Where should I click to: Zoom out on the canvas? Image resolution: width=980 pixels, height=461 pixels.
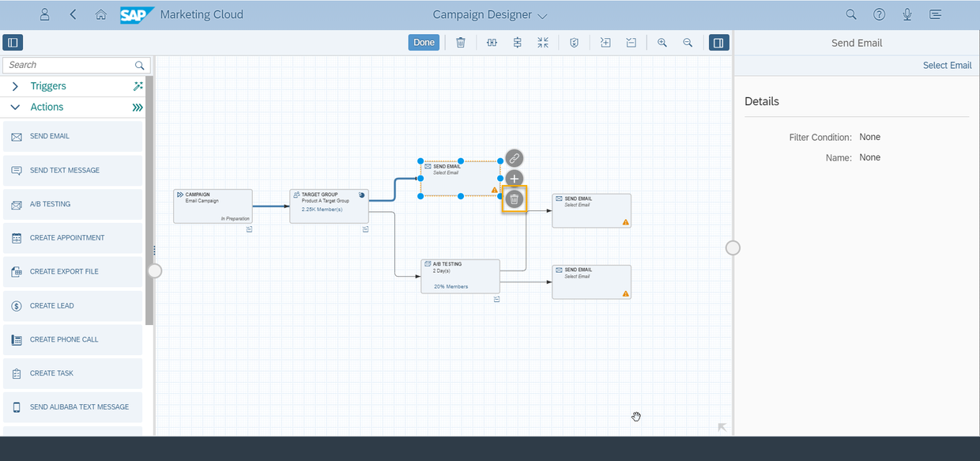coord(688,43)
